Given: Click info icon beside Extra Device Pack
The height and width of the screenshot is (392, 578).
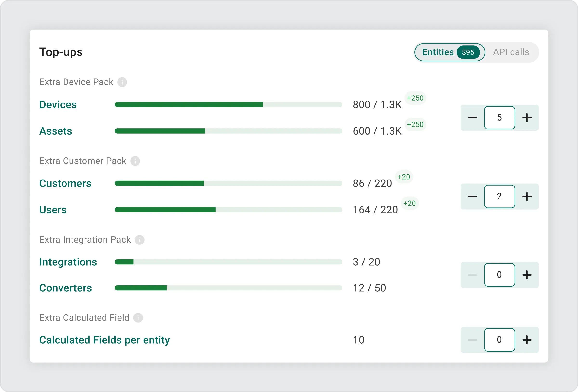Looking at the screenshot, I should pos(122,82).
